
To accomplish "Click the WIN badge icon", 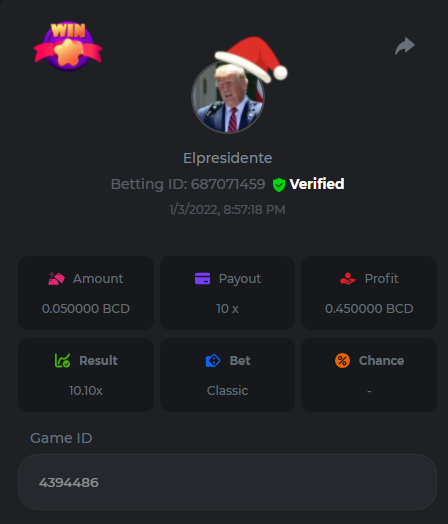I will (x=68, y=46).
